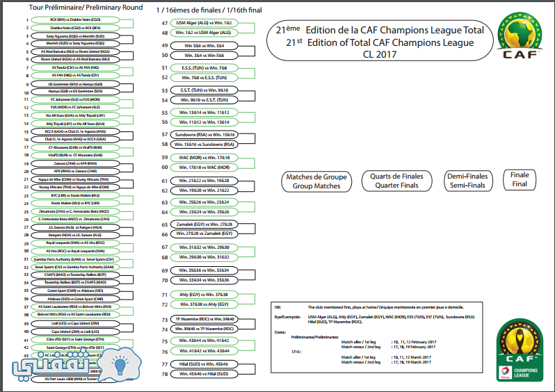Click match 67 Win. 31&32 vs Win. 29&30
Viewport: 555px width, 392px height.
[x=204, y=247]
